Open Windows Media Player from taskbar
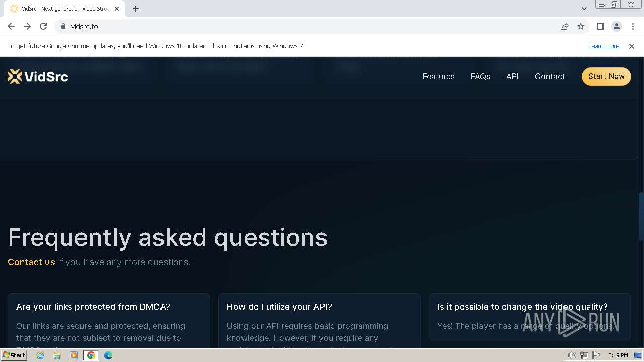The height and width of the screenshot is (362, 644). pos(74,355)
